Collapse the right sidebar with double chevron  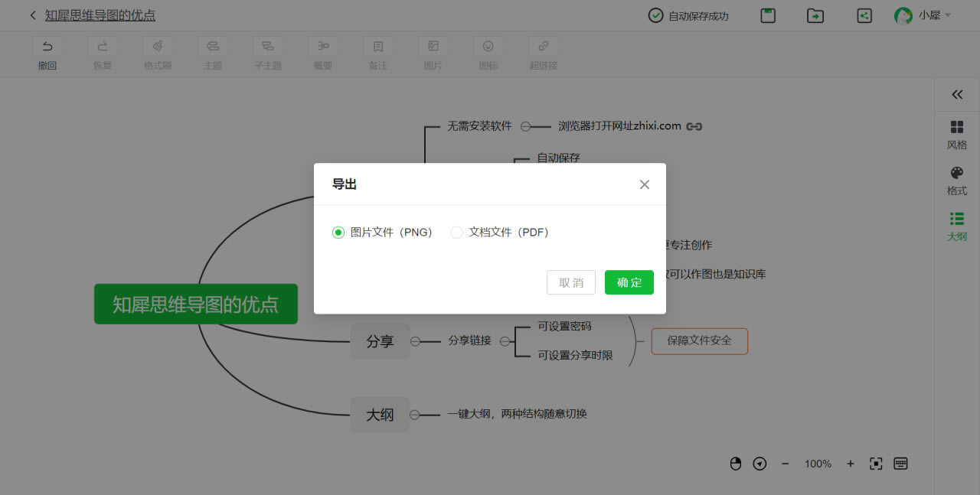(957, 94)
